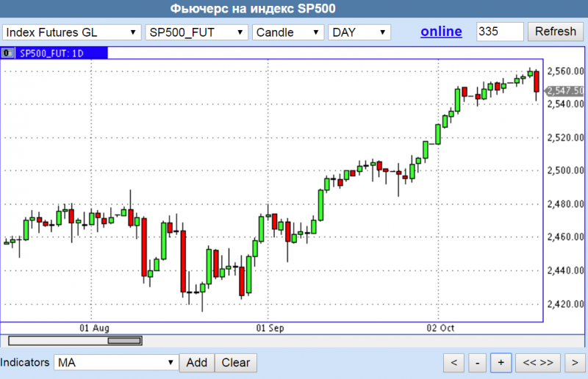Image resolution: width=588 pixels, height=379 pixels.
Task: Add the selected indicator
Action: [x=196, y=363]
